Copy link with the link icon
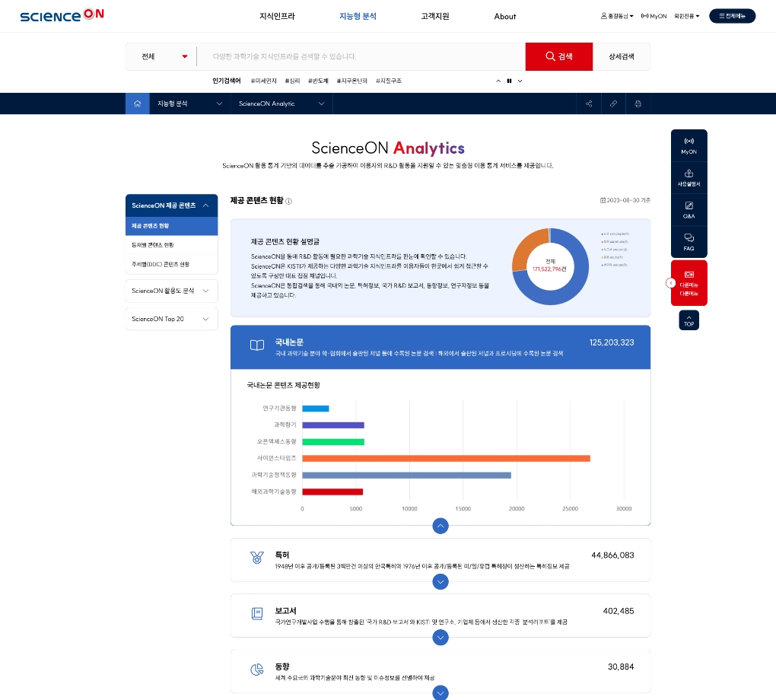This screenshot has height=700, width=776. (613, 103)
